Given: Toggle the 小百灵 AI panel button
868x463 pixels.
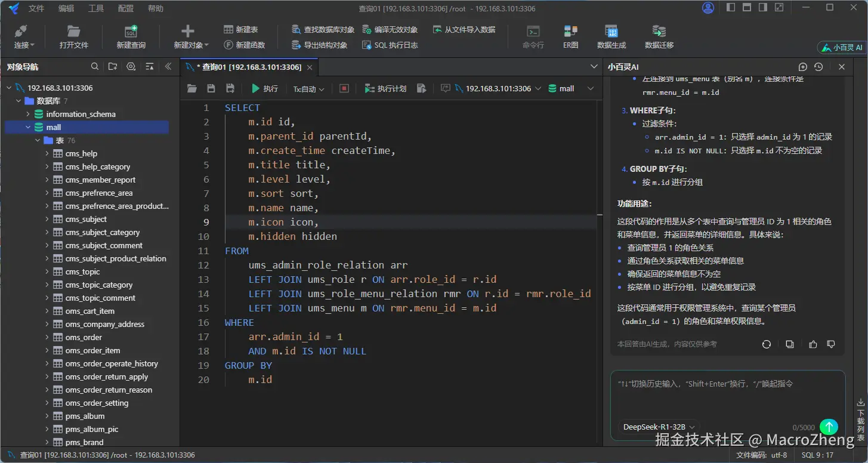Looking at the screenshot, I should click(x=842, y=47).
